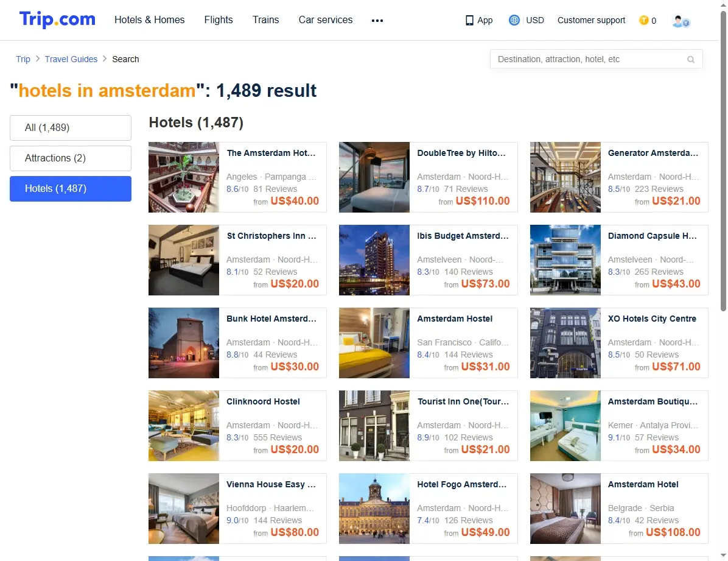The width and height of the screenshot is (728, 561).
Task: Change currency from USD
Action: point(535,21)
